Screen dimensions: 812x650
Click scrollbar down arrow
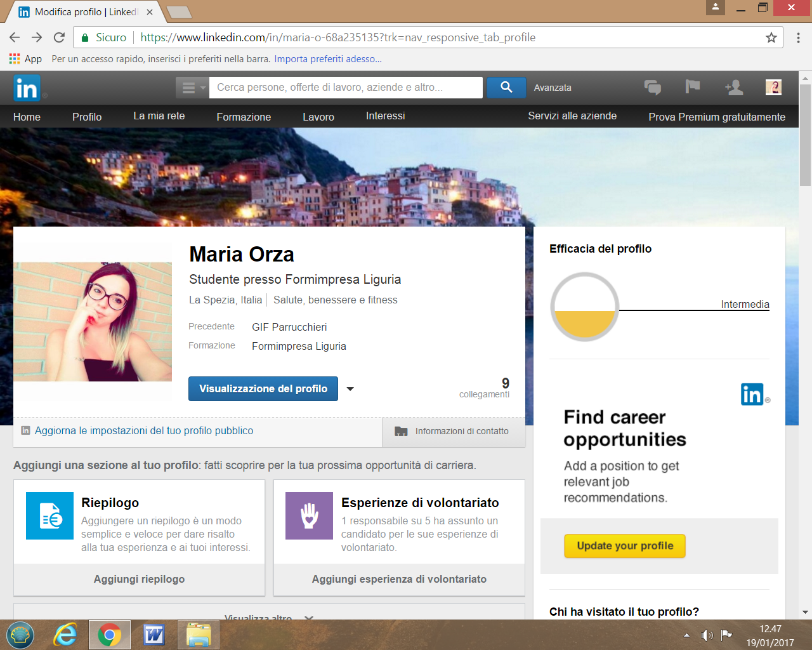(805, 613)
